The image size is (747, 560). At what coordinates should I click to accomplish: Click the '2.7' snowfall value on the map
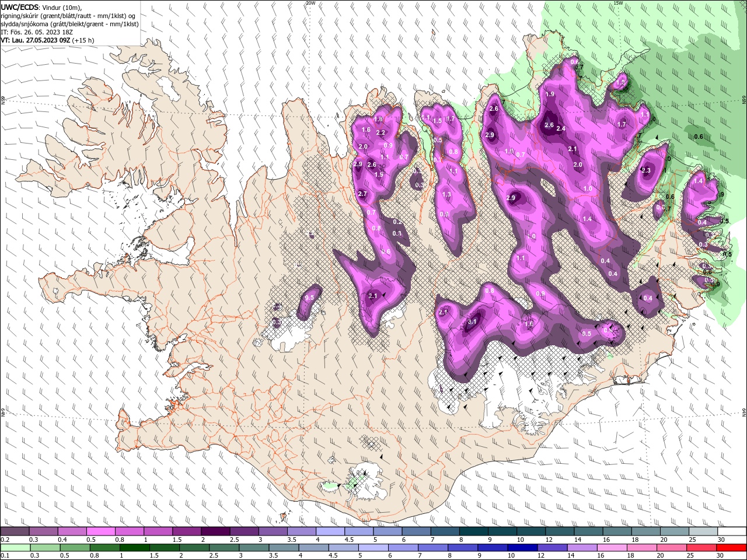(x=362, y=194)
